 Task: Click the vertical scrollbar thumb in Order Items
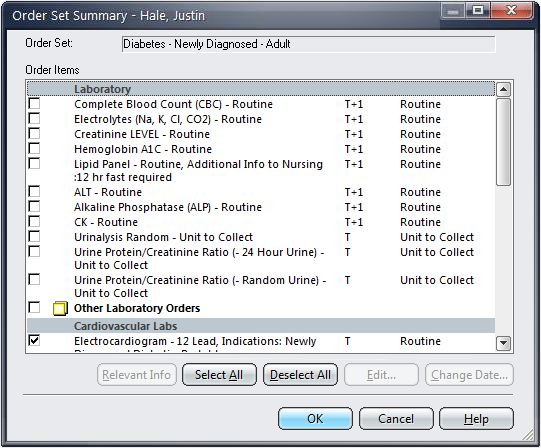pos(503,142)
